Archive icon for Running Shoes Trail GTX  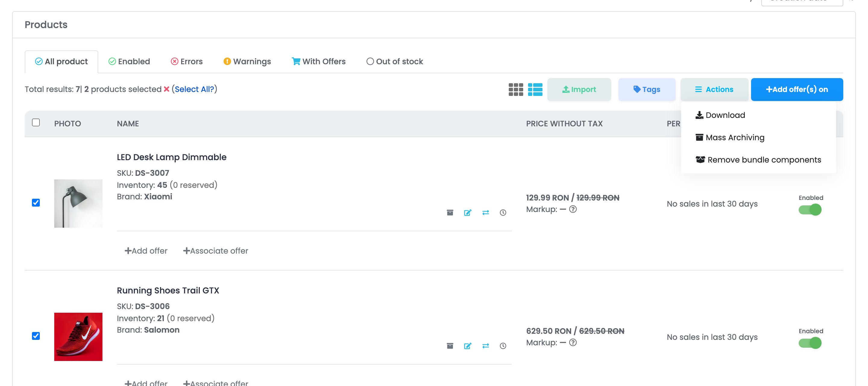[x=450, y=346]
